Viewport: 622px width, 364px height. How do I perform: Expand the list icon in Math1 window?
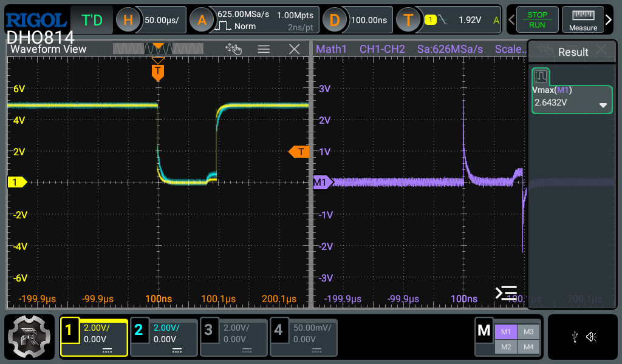point(506,293)
